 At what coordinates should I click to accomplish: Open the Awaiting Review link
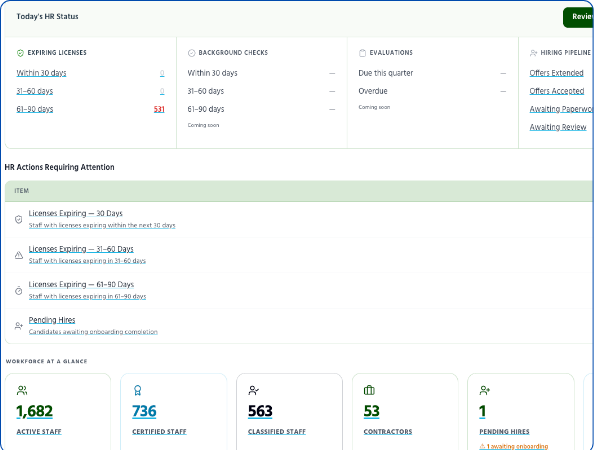point(558,127)
